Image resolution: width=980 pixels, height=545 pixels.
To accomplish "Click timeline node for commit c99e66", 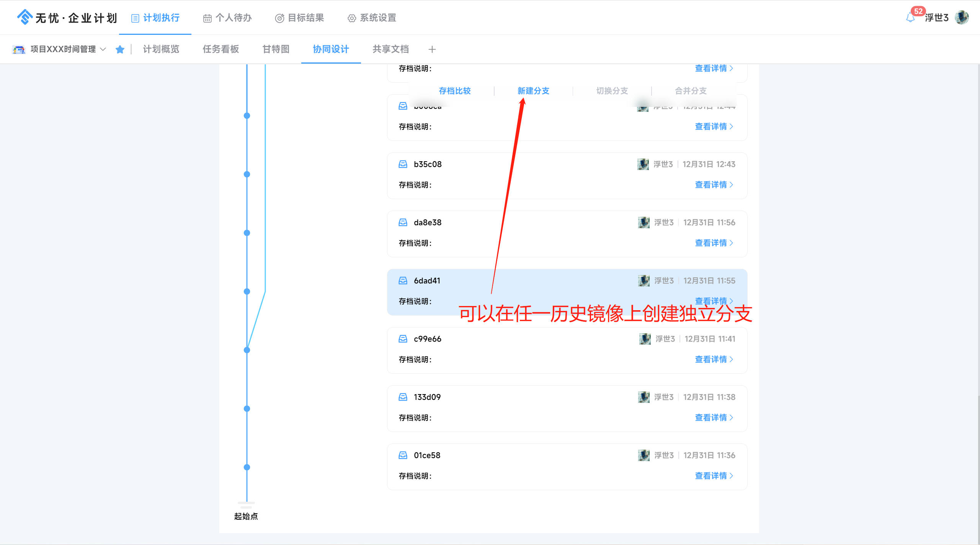I will [247, 350].
